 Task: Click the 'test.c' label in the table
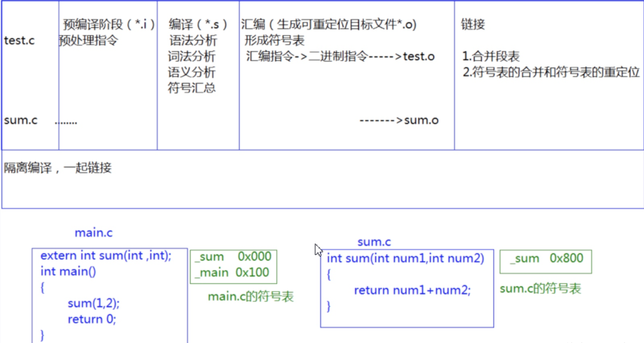tap(19, 40)
